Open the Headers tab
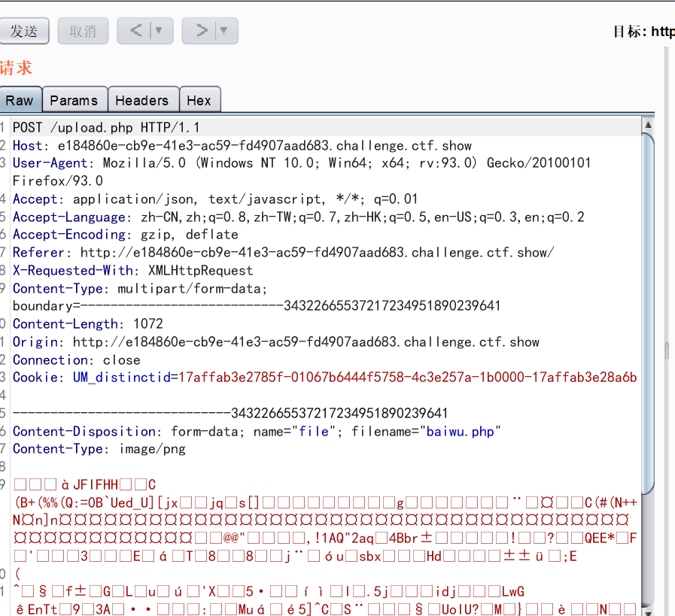The image size is (675, 616). point(142,100)
